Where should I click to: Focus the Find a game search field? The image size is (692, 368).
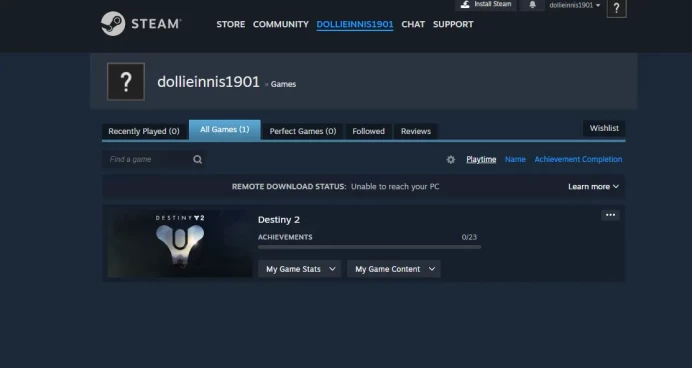pos(154,159)
